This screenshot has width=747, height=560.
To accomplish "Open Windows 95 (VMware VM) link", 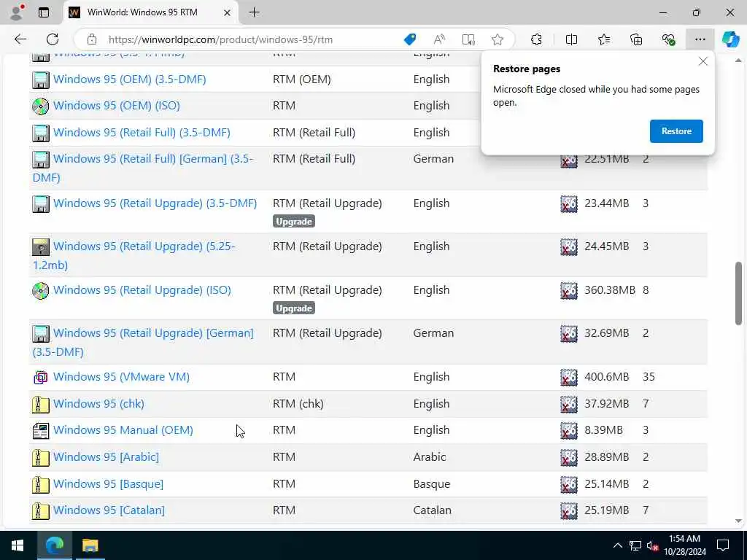I will [x=122, y=377].
